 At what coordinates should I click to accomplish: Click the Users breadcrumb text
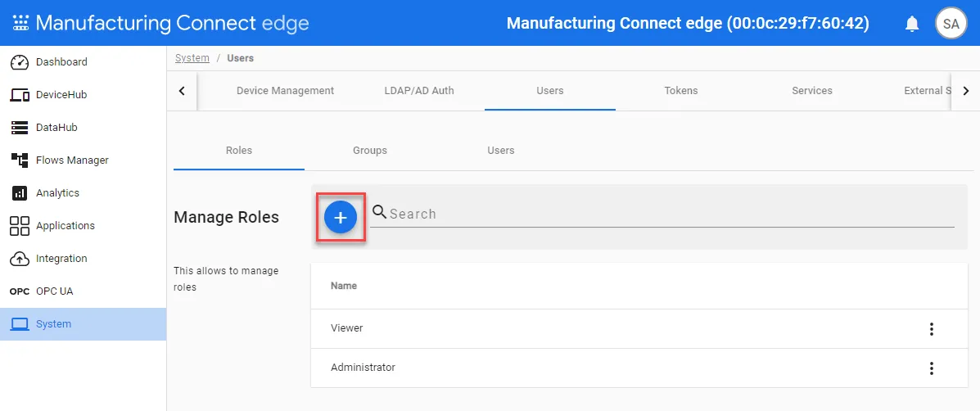[x=240, y=58]
